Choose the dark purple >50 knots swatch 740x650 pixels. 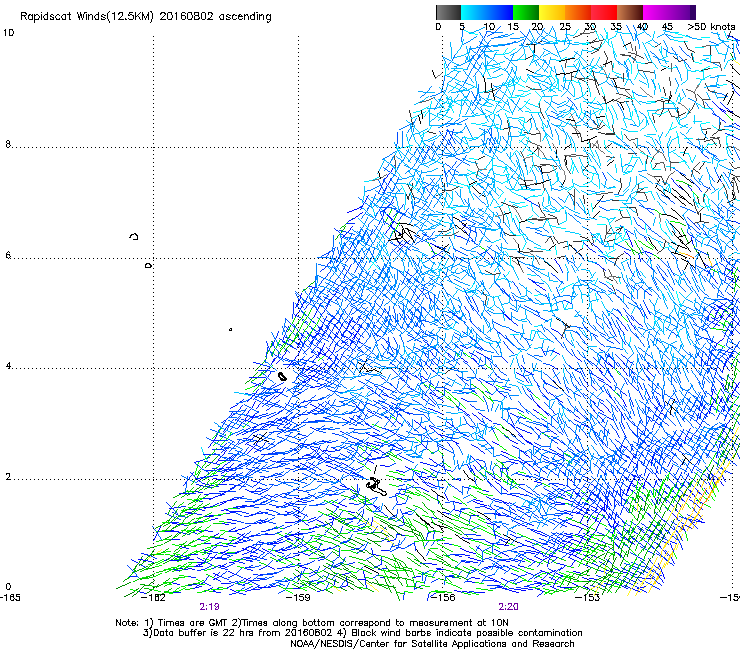point(693,12)
